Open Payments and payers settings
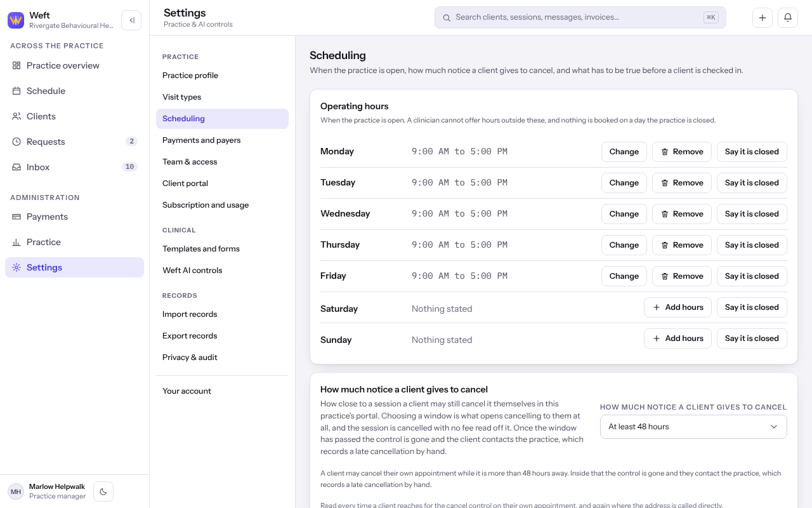This screenshot has height=508, width=812. pyautogui.click(x=222, y=140)
